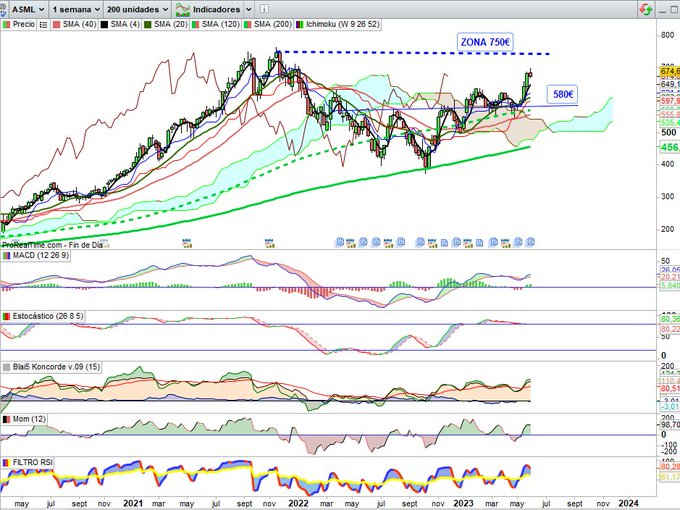Click the event marker below November 2021

pyautogui.click(x=269, y=242)
